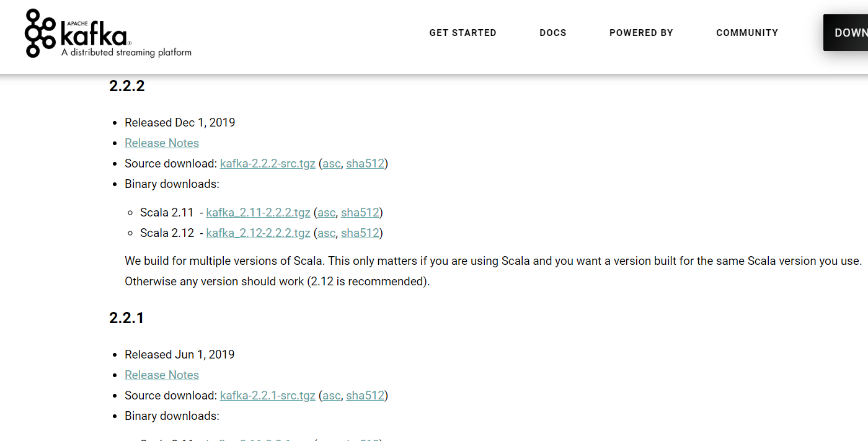
Task: Open the DOCS menu
Action: [553, 33]
